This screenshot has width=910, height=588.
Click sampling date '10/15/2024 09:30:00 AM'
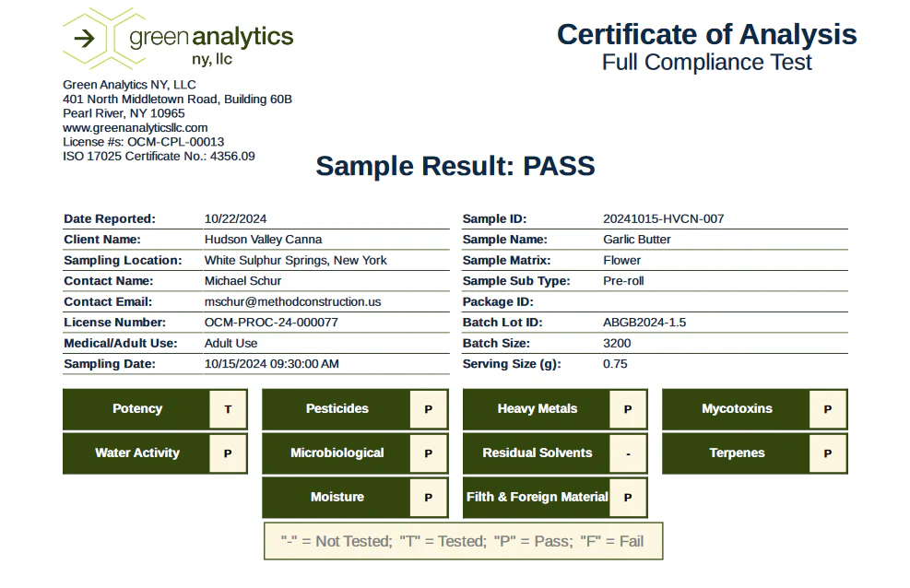[x=272, y=364]
